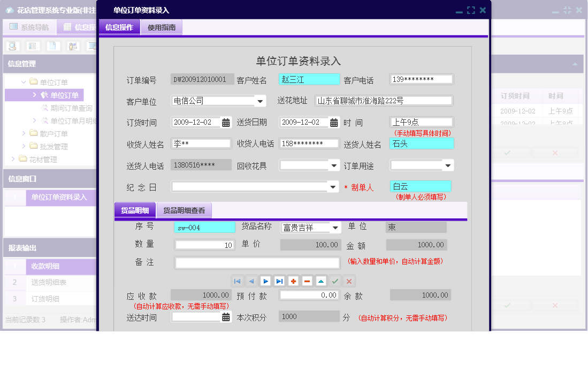Switch to the 使用指南 tab
Screen dimensions: 588x386
pyautogui.click(x=161, y=27)
